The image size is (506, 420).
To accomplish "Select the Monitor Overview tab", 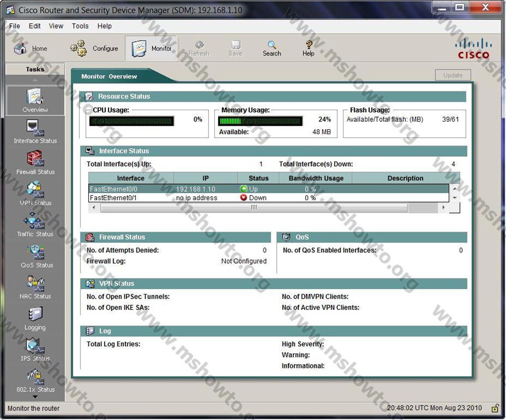I will (109, 76).
